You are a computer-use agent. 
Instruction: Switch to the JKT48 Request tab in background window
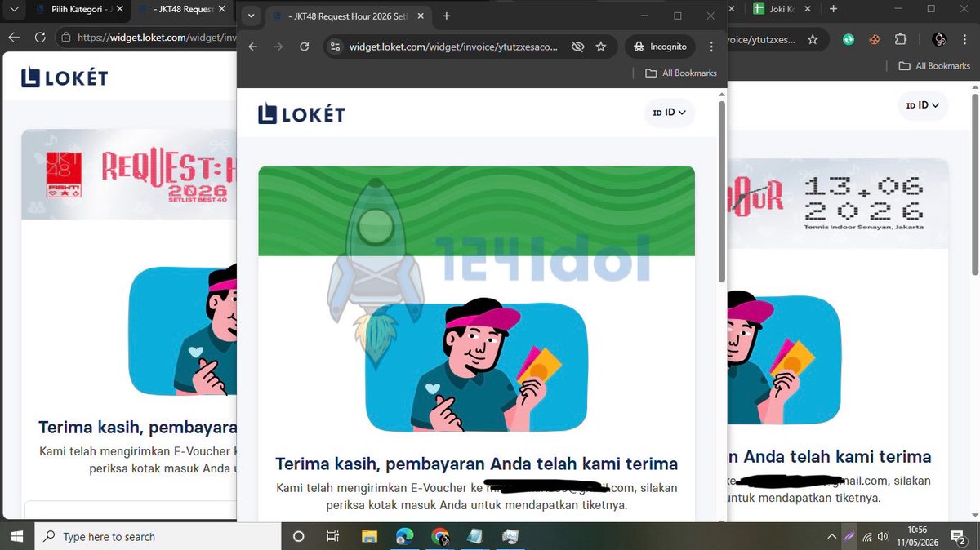click(x=183, y=9)
